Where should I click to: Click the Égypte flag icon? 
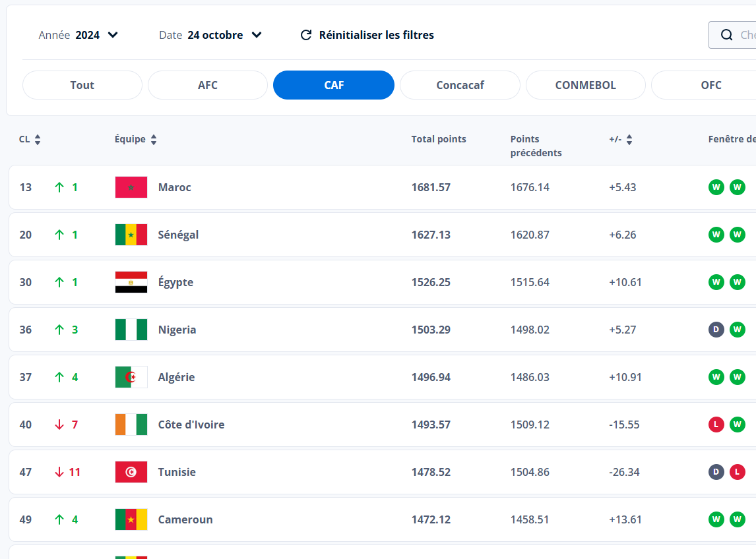[x=131, y=282]
